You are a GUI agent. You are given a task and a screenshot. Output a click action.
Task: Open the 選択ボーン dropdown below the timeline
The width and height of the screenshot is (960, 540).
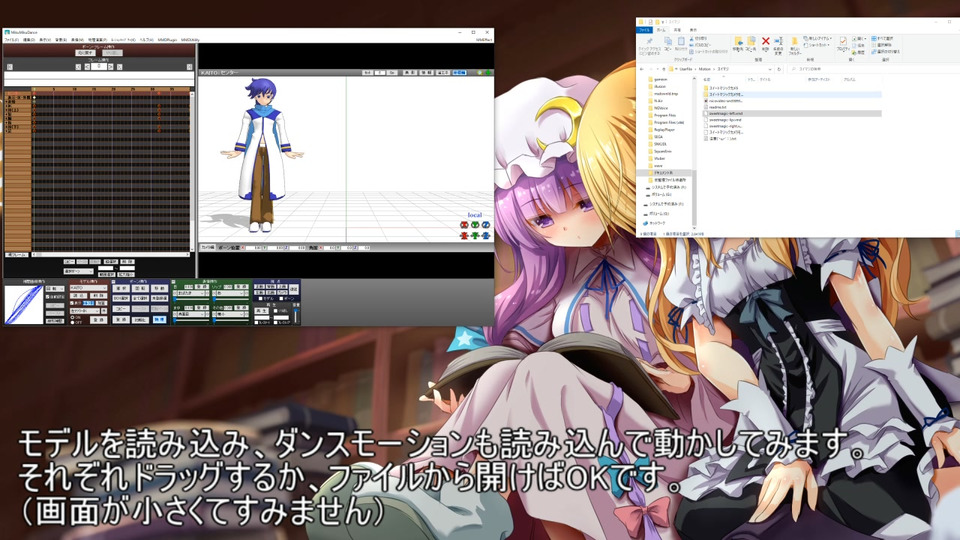[x=78, y=271]
